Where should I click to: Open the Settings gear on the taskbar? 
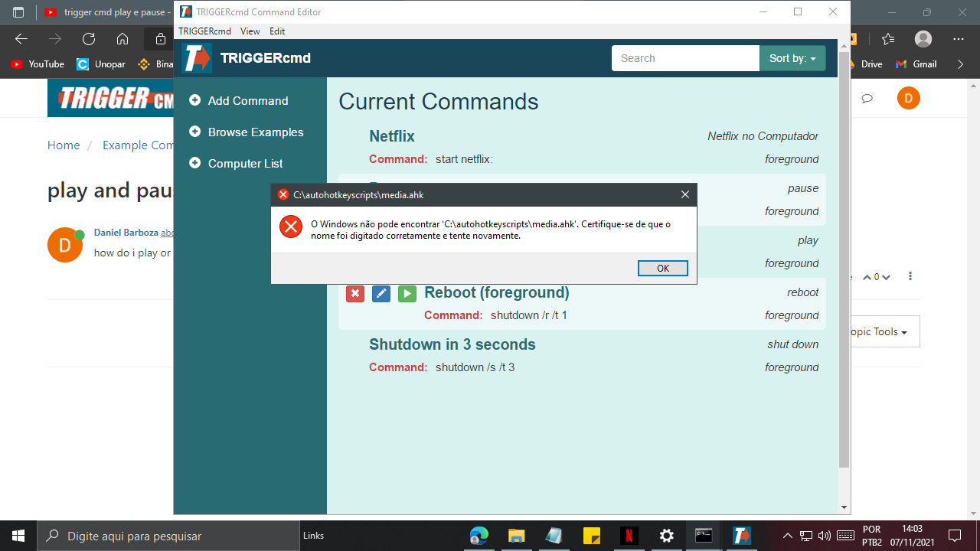[x=666, y=536]
